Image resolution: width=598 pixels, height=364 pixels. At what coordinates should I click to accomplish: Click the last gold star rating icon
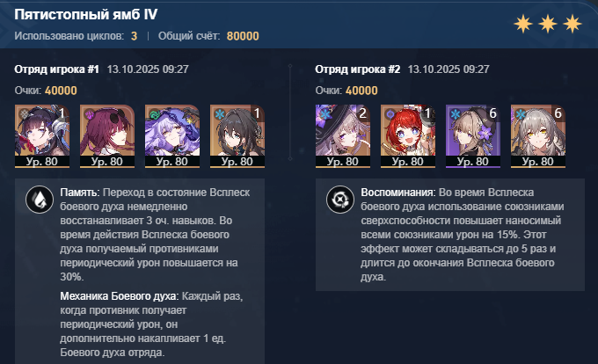tap(572, 24)
